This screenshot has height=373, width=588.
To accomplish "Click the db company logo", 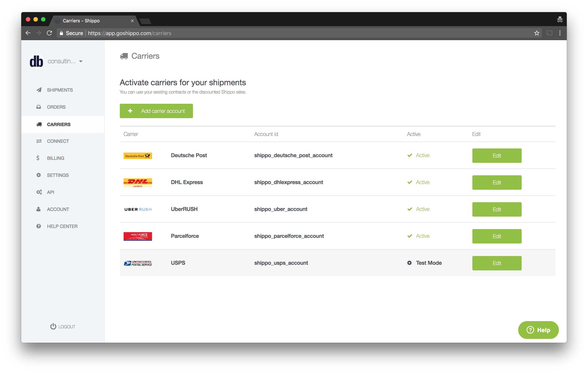I will coord(36,62).
